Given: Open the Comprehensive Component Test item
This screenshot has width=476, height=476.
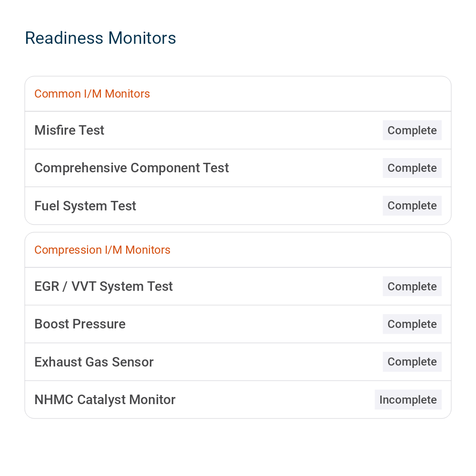Looking at the screenshot, I should (x=131, y=168).
